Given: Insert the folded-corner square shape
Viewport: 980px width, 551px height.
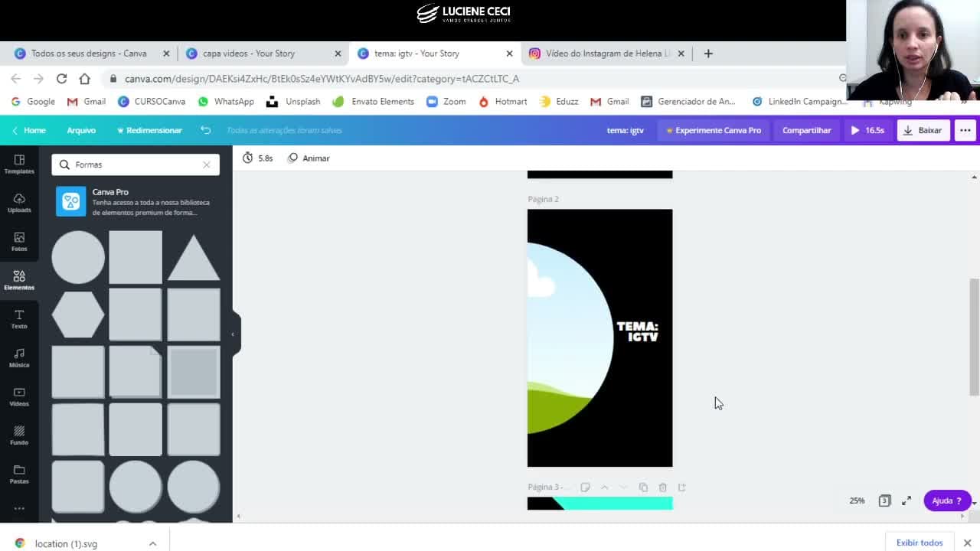Looking at the screenshot, I should tap(136, 372).
